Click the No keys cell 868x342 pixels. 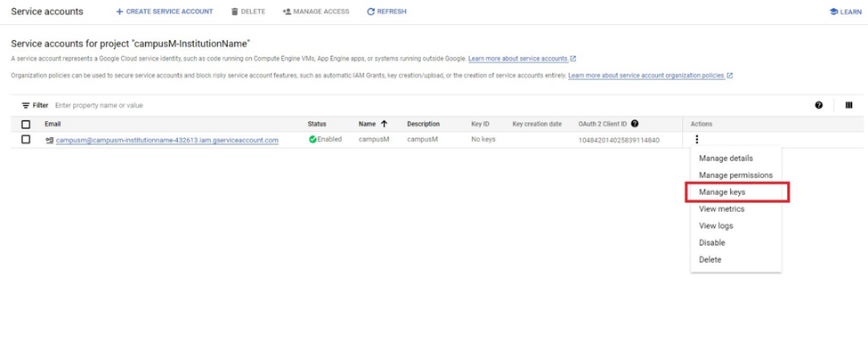[483, 140]
